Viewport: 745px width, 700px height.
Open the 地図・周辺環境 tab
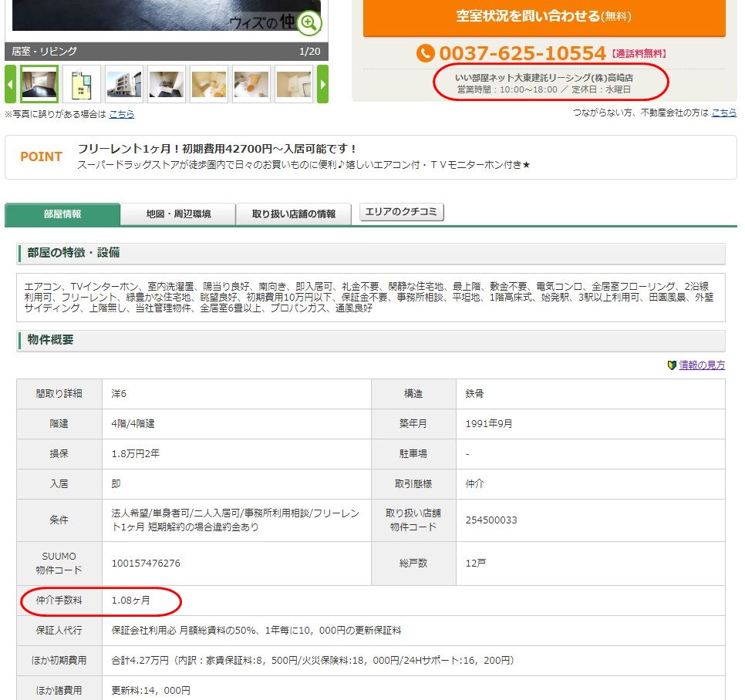[x=178, y=214]
